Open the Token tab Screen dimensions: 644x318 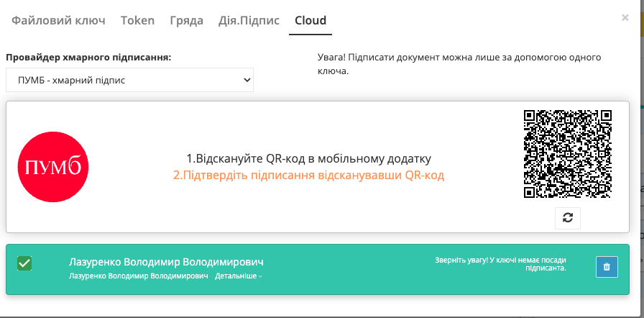pyautogui.click(x=137, y=21)
